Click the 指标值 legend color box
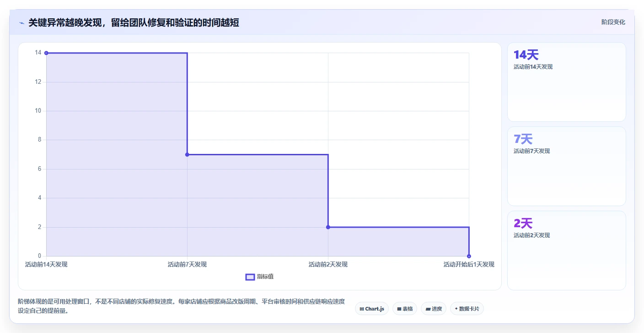 pos(250,277)
